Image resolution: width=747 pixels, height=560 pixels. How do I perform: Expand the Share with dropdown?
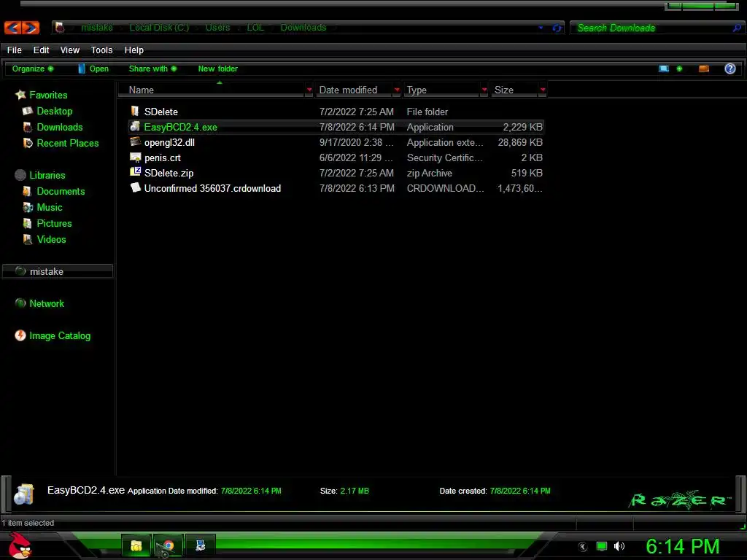(x=152, y=69)
